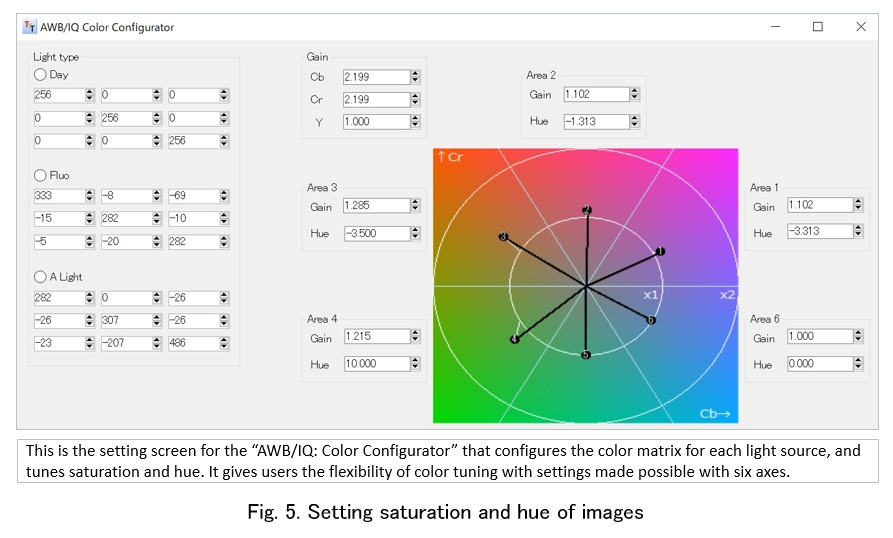Click the Area 1 Gain value field
Screen dimensions: 893x538
(x=818, y=205)
